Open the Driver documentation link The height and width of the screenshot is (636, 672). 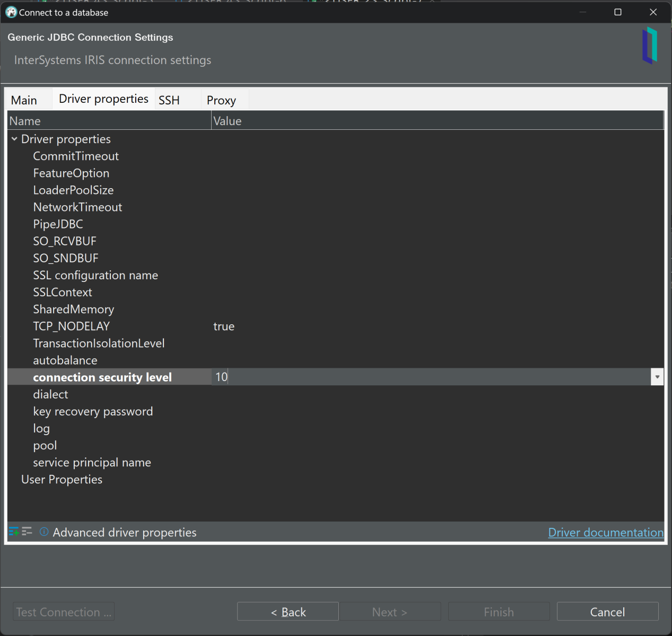click(606, 532)
